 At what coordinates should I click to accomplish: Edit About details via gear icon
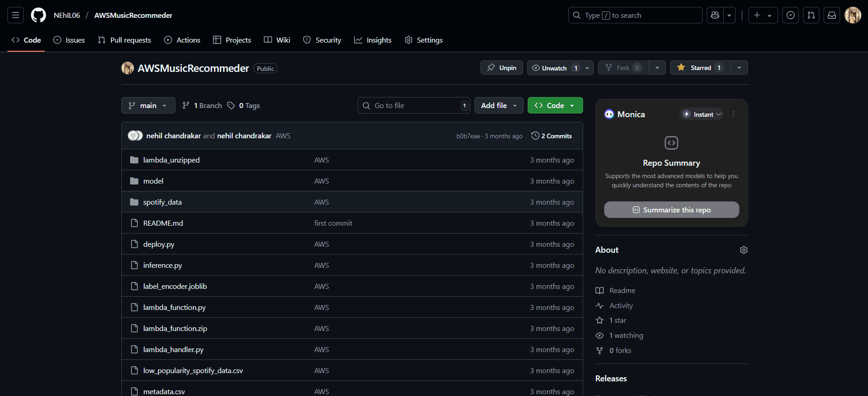pyautogui.click(x=744, y=250)
